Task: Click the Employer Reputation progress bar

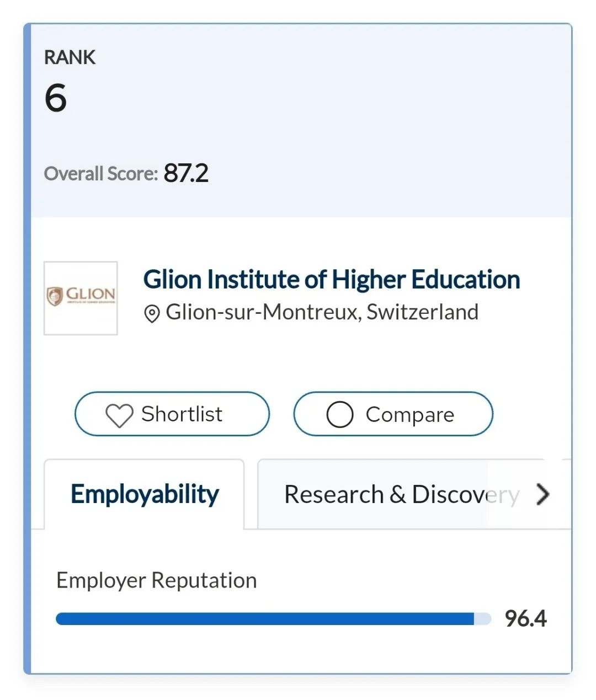Action: click(x=265, y=619)
